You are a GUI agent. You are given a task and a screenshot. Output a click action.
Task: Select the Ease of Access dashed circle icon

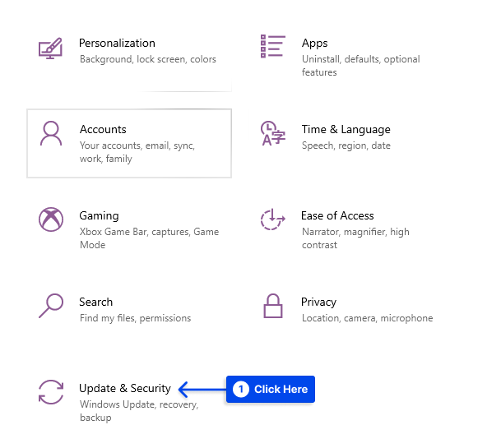pos(272,219)
